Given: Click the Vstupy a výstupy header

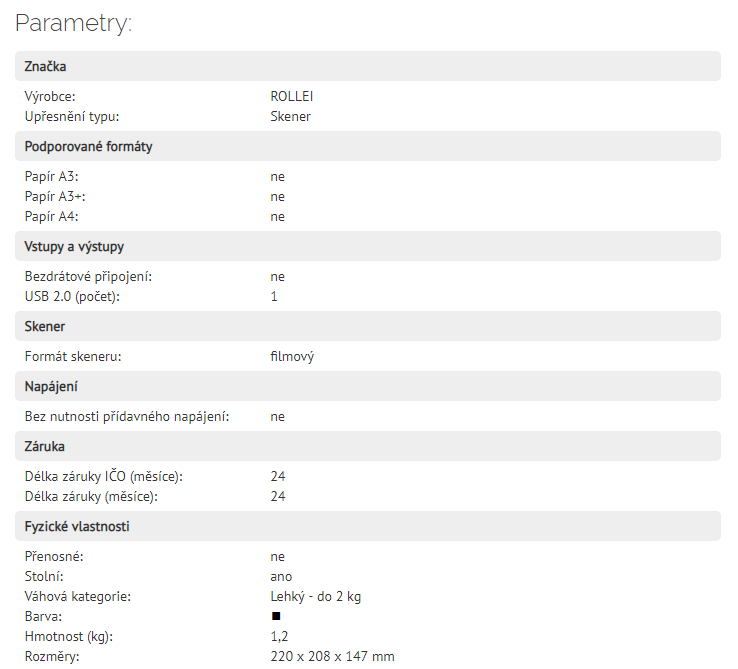Looking at the screenshot, I should (368, 246).
